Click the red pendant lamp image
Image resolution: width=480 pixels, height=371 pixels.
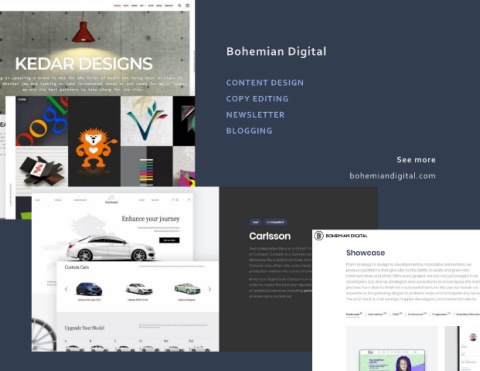pyautogui.click(x=83, y=31)
